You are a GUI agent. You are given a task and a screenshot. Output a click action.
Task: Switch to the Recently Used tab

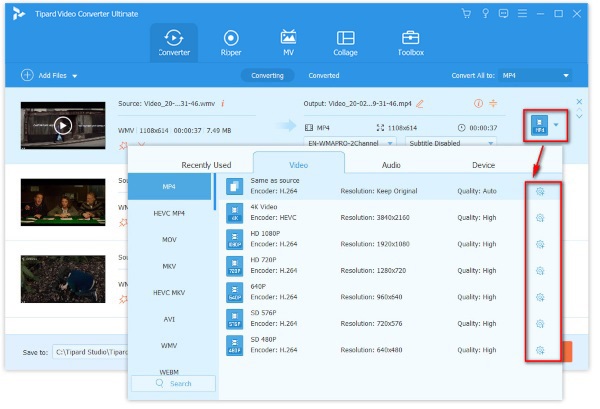click(x=206, y=165)
